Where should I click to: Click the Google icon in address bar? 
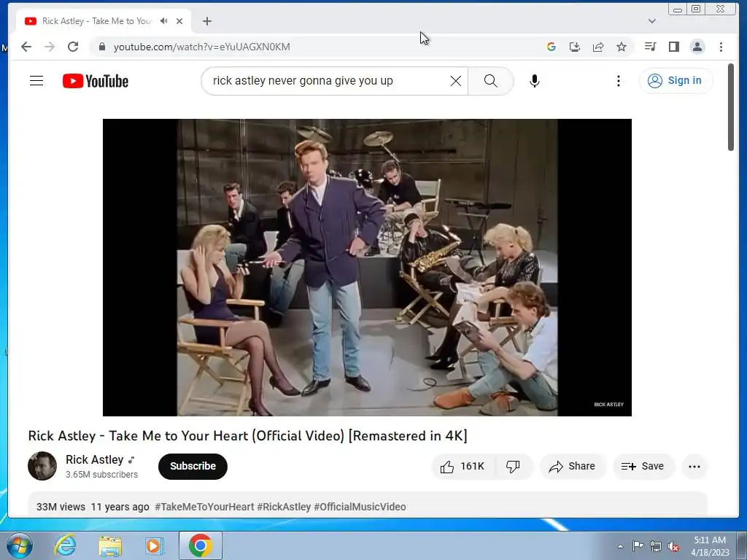click(551, 47)
